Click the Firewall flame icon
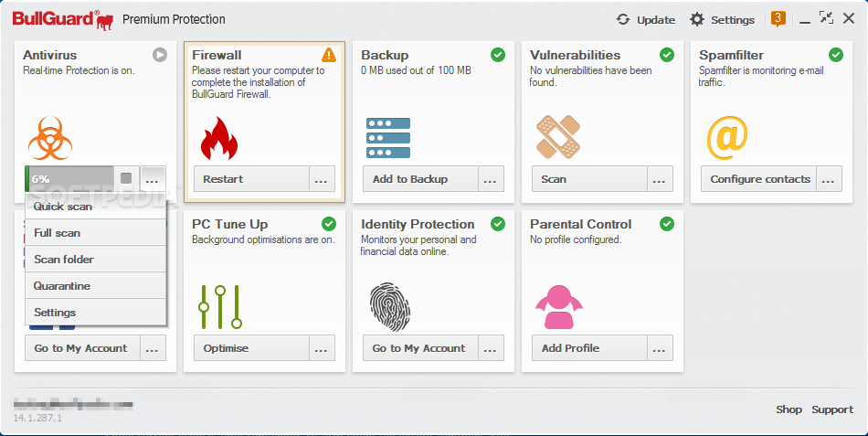Viewport: 868px width, 436px height. (219, 138)
